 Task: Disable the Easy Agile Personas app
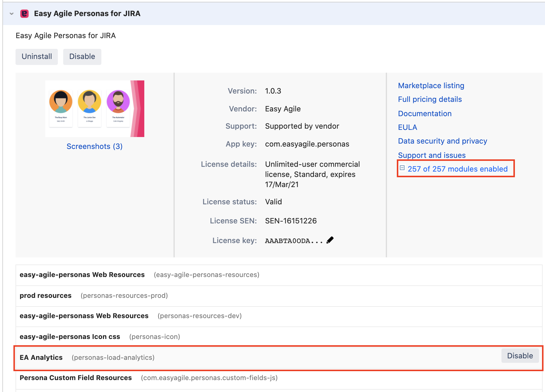[82, 57]
